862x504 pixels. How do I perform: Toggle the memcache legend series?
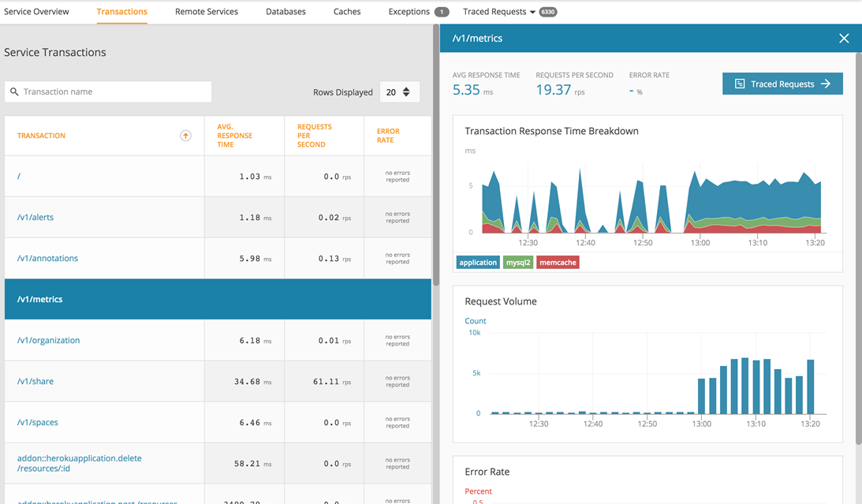coord(558,263)
